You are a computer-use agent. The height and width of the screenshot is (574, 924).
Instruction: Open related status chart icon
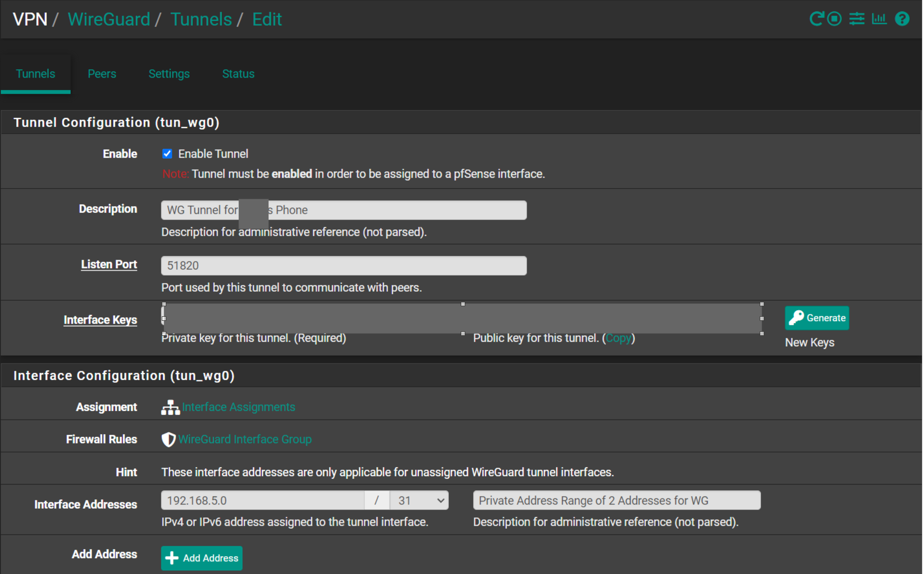[x=879, y=19]
